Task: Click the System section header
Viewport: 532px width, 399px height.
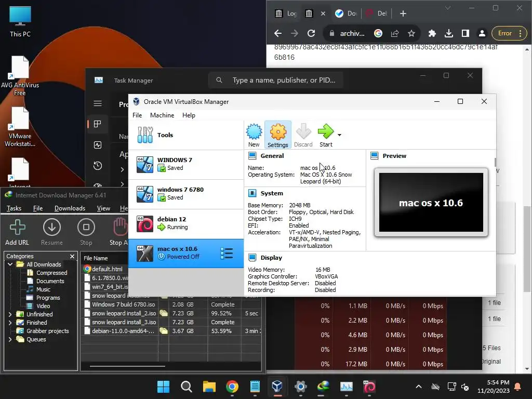Action: point(271,193)
